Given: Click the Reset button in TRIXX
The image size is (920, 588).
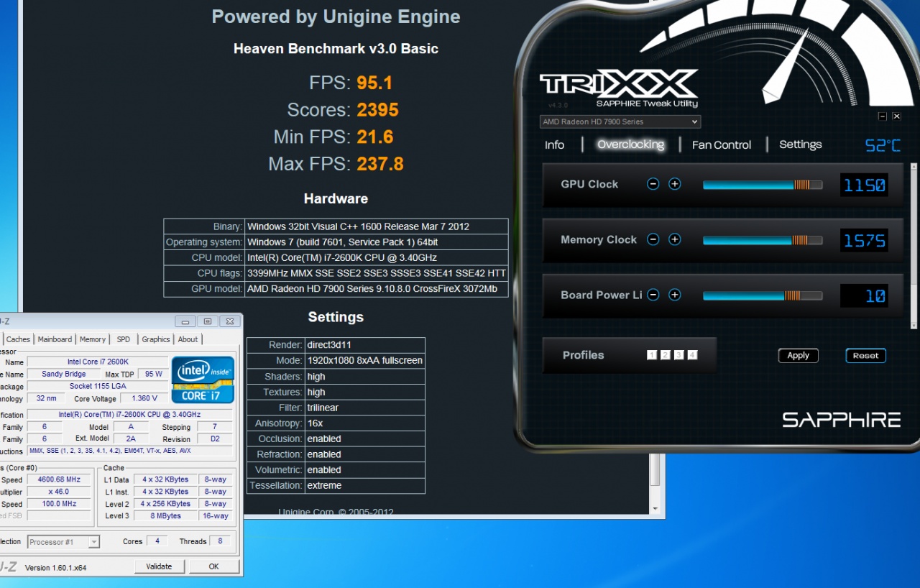Looking at the screenshot, I should coord(865,355).
